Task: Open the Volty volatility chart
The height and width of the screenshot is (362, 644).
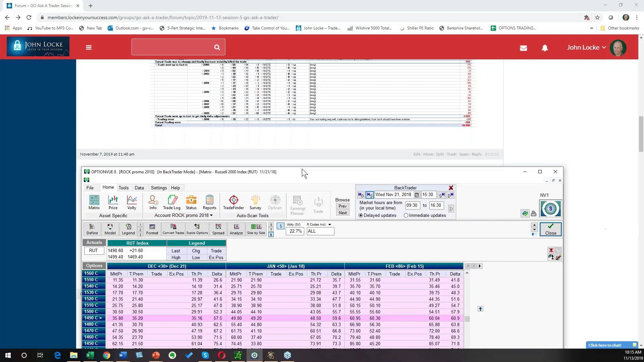Action: 132,202
